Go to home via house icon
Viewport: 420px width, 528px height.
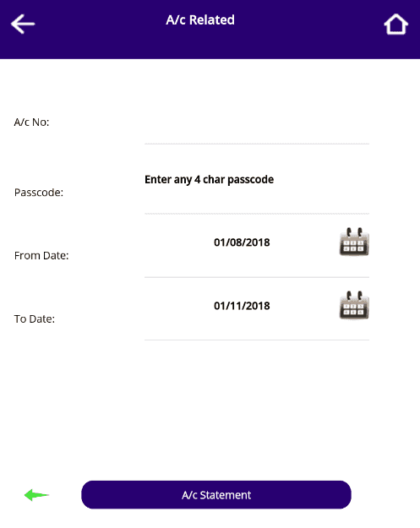point(396,24)
